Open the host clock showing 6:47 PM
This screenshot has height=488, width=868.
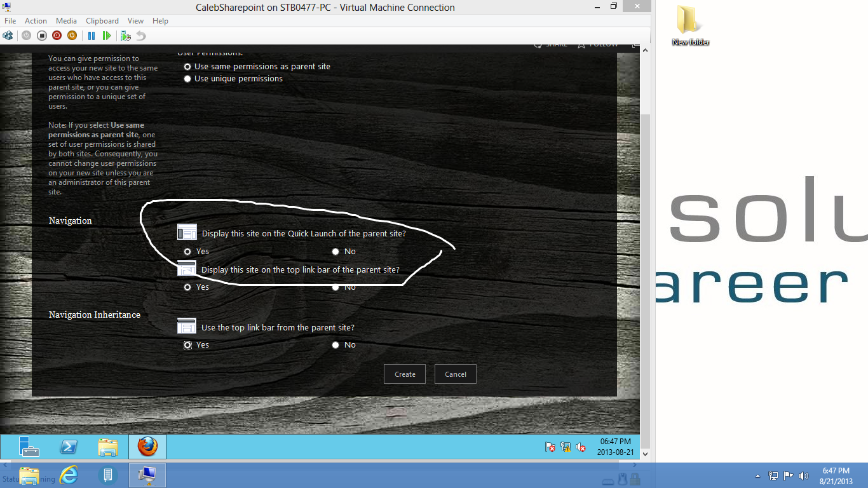click(836, 475)
